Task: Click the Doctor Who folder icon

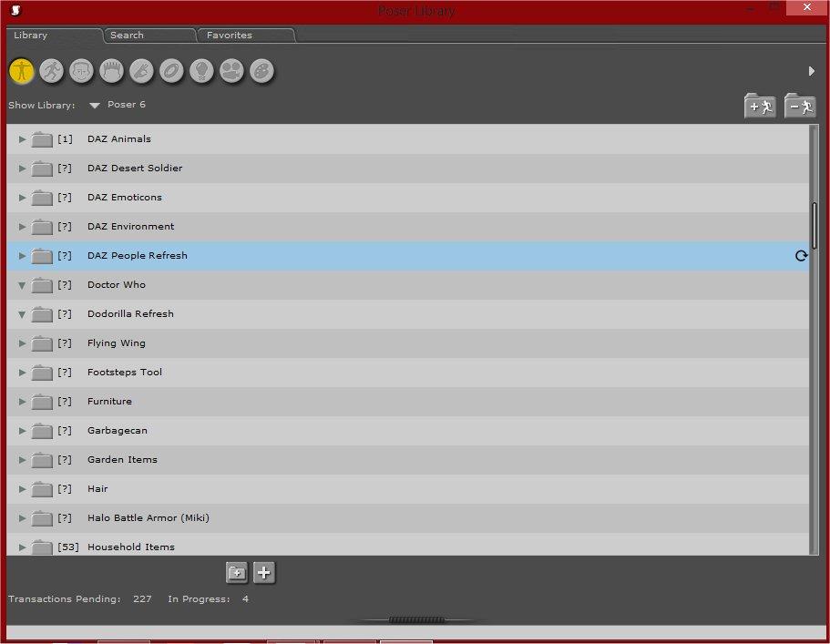Action: (42, 286)
